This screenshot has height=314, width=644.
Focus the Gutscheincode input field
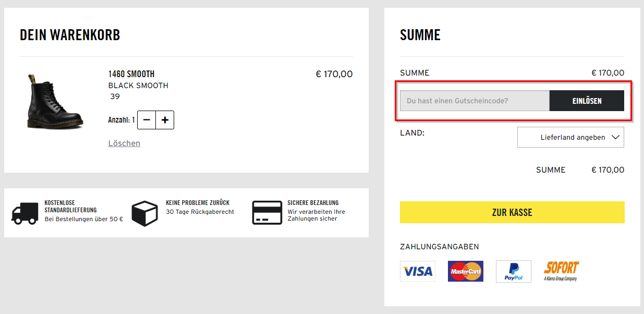tap(475, 101)
